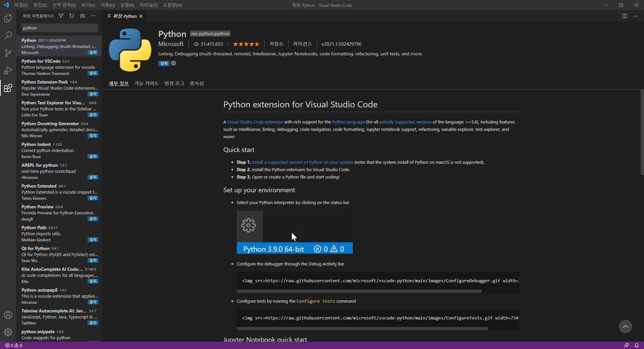
Task: Open the Explorer view in activity bar
Action: tap(8, 18)
